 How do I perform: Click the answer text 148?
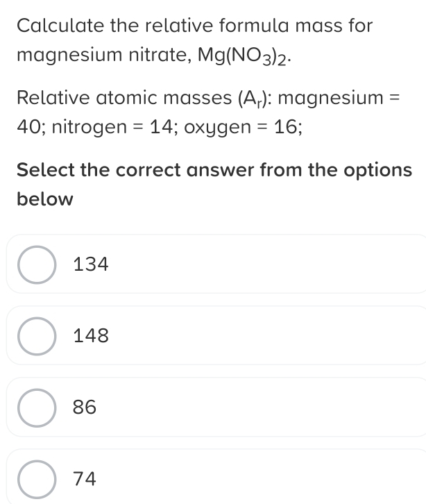pyautogui.click(x=91, y=337)
